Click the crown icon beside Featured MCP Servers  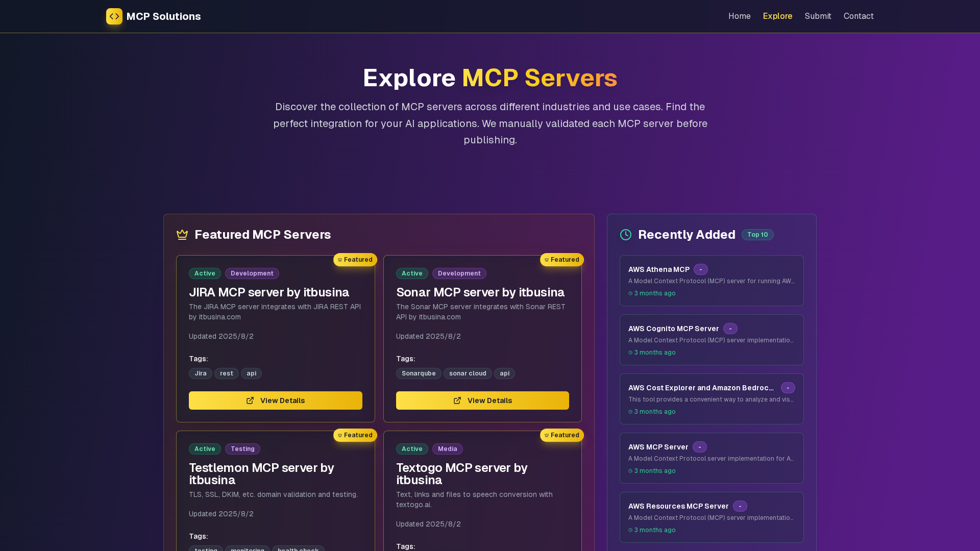[182, 235]
